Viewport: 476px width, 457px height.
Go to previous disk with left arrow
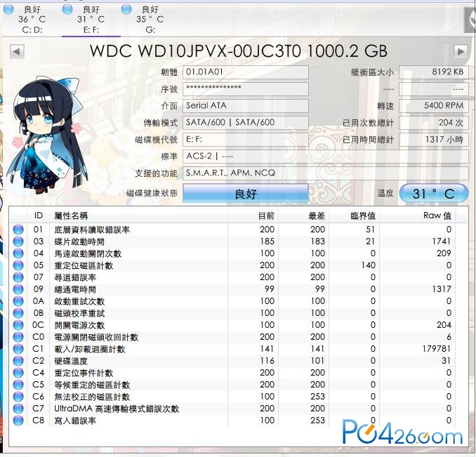click(x=17, y=51)
